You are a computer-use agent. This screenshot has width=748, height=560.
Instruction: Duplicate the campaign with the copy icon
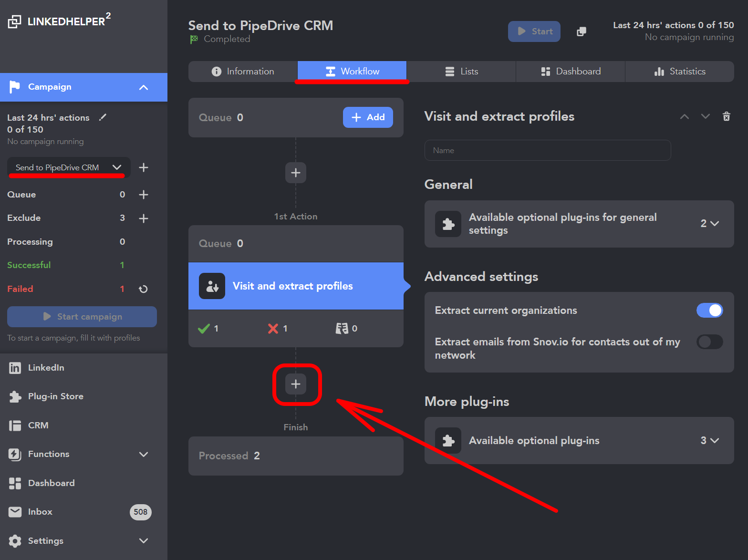coord(582,31)
